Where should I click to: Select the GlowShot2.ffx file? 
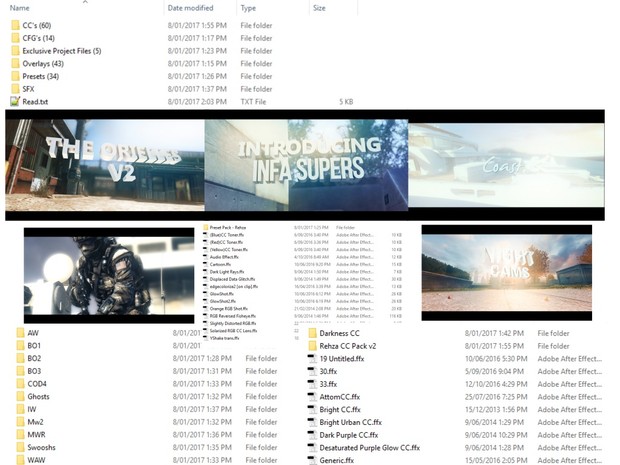pyautogui.click(x=222, y=301)
